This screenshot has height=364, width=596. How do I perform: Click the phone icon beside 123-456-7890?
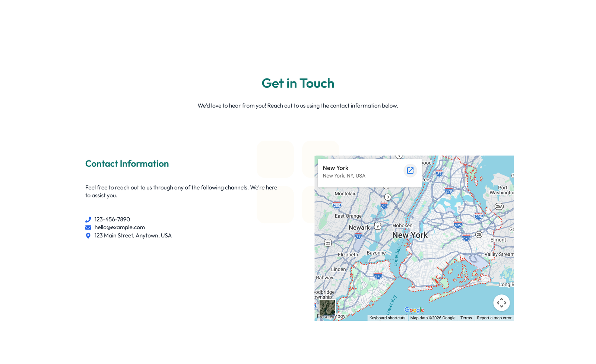point(88,219)
